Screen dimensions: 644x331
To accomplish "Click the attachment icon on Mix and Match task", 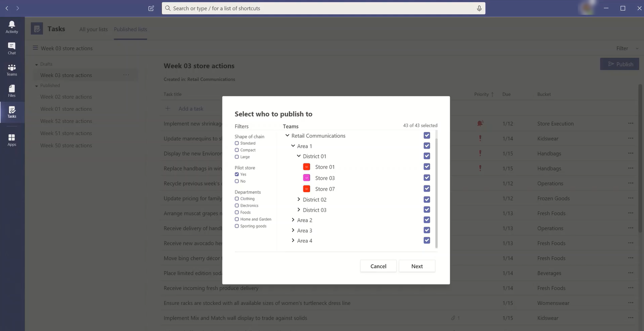I will (453, 317).
